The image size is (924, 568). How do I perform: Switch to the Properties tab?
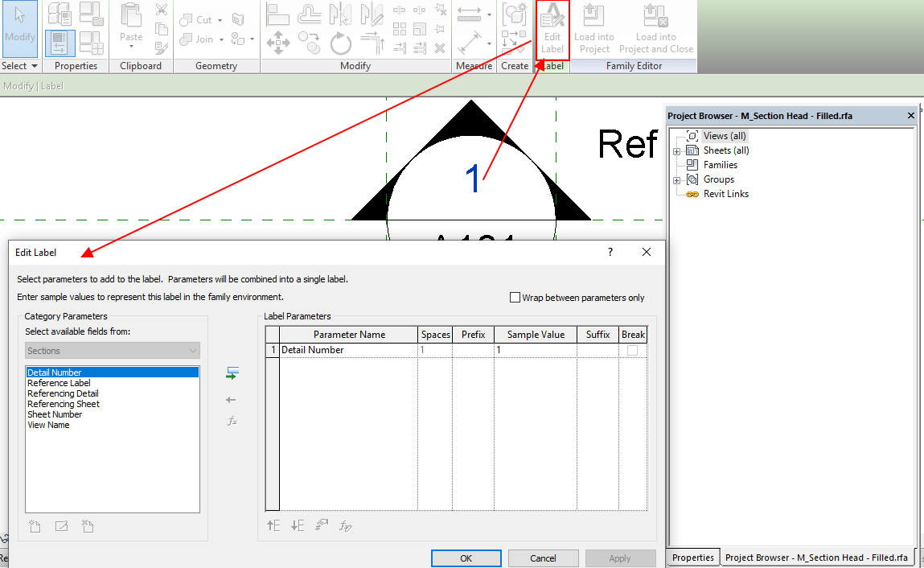(692, 557)
